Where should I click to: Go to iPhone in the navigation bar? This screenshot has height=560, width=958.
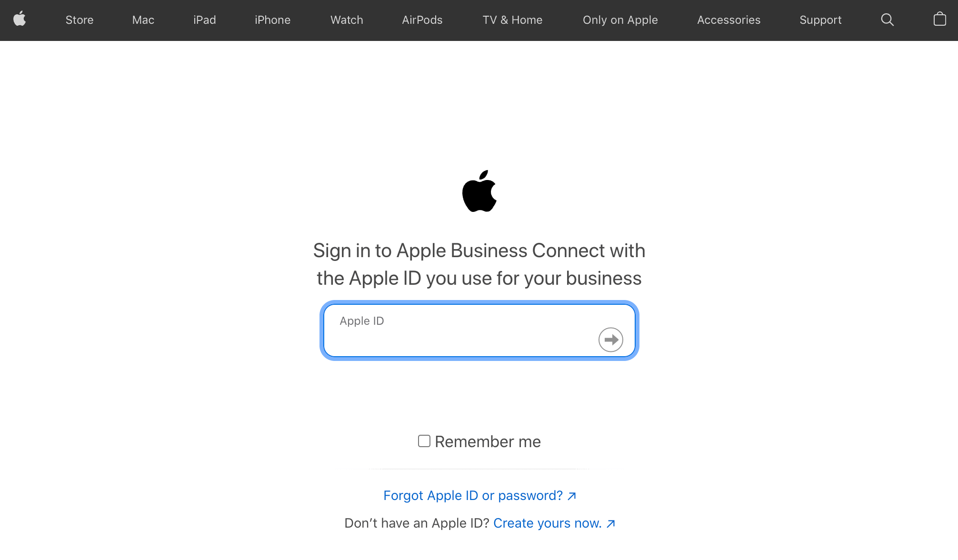click(272, 20)
